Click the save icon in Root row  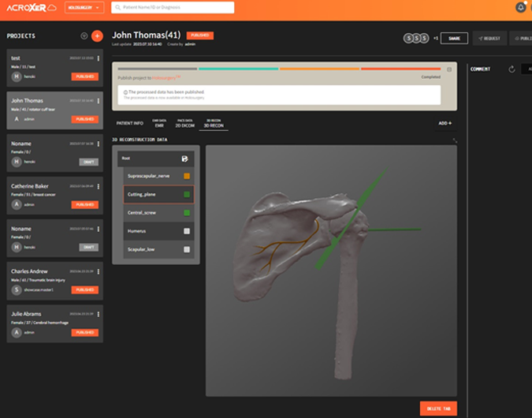185,159
